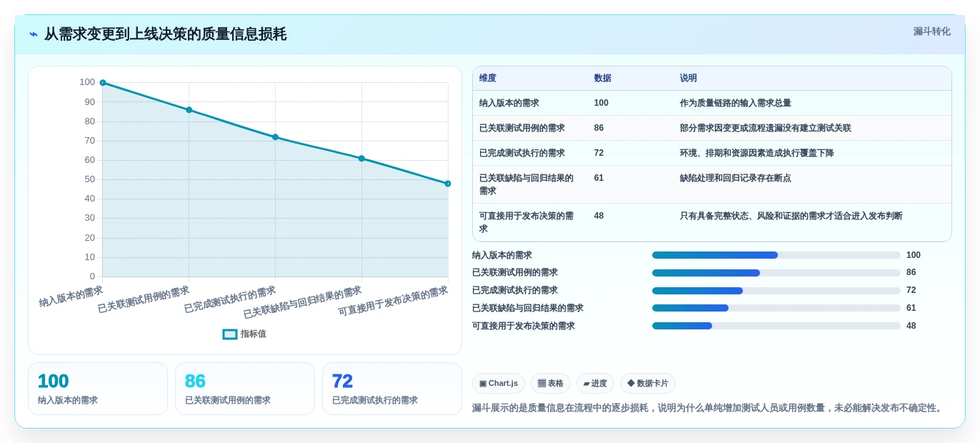Viewport: 980px width, 443px height.
Task: Click progress bar for 可直接用于发布决策的需求
Action: [776, 326]
